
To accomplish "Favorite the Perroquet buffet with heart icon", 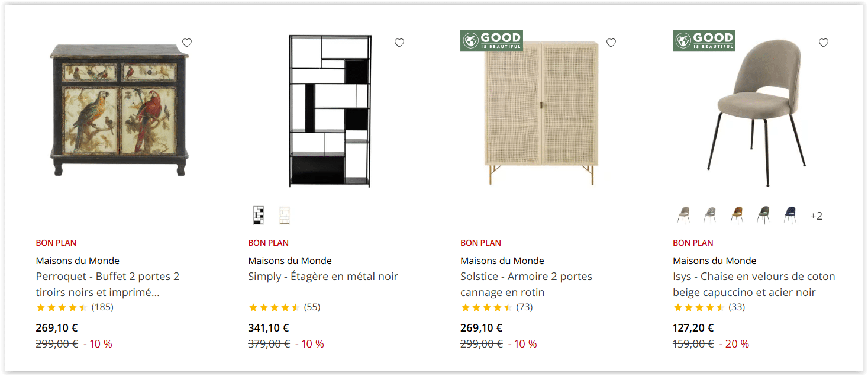I will pos(187,43).
